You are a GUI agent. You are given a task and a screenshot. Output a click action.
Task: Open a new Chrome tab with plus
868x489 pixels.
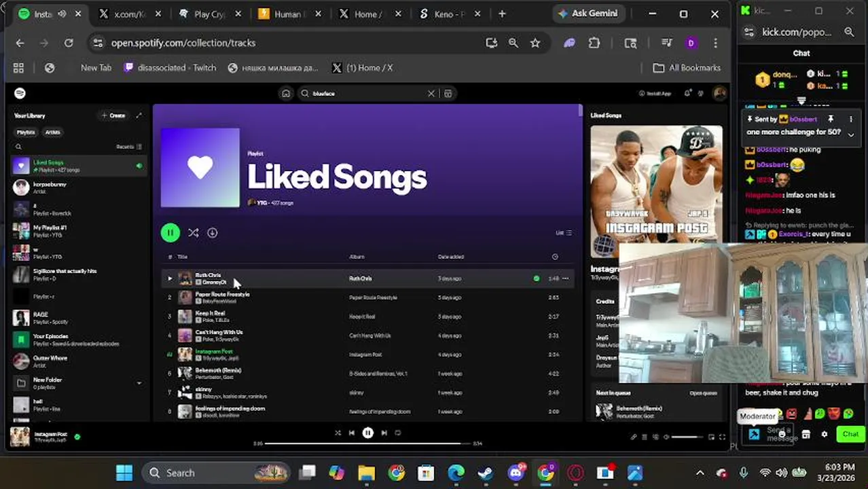502,14
